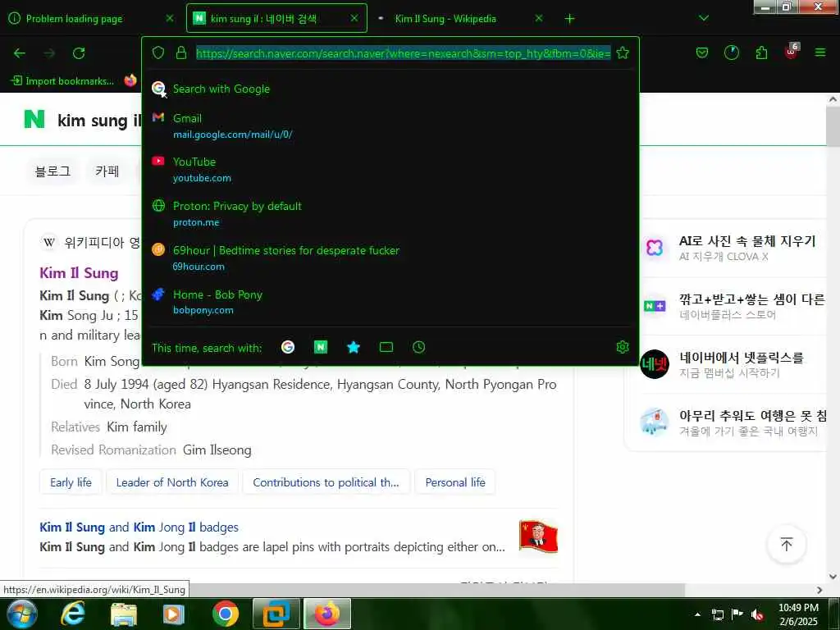Image resolution: width=840 pixels, height=630 pixels.
Task: Close the Problem loading page tab
Action: pos(170,18)
